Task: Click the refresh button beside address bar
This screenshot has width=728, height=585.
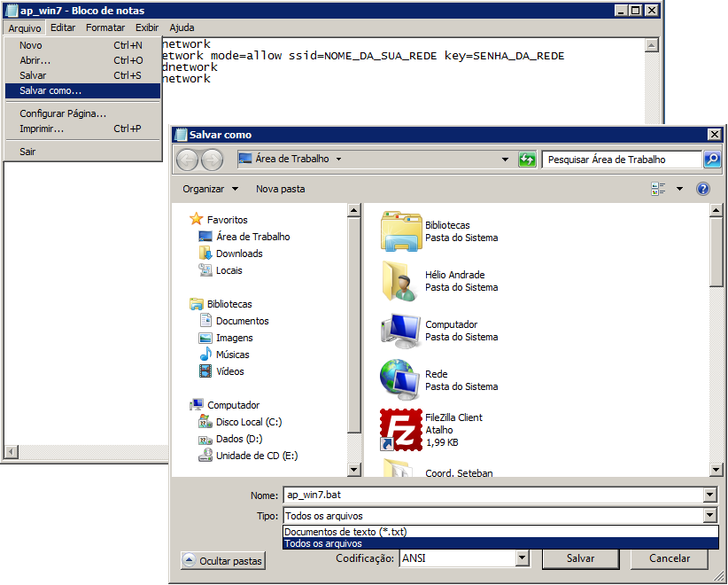Action: point(528,160)
